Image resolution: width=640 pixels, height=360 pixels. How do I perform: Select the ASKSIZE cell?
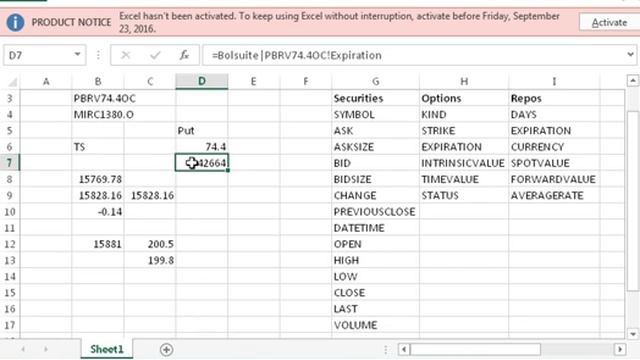point(376,147)
